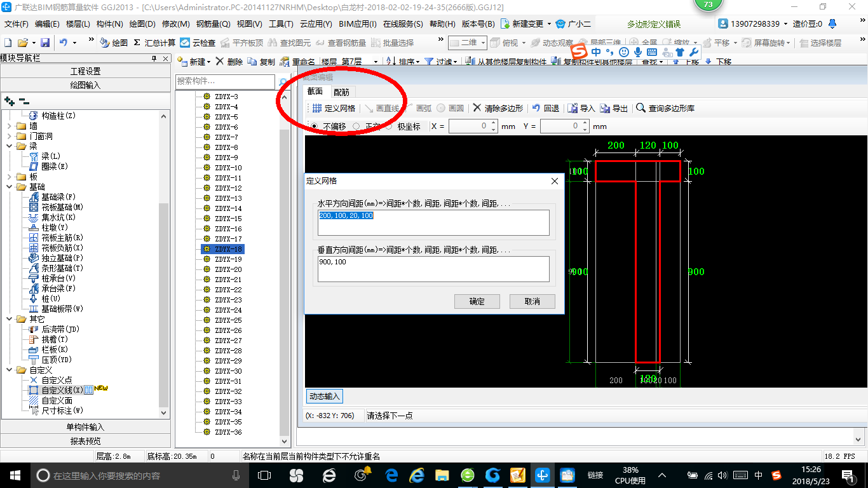
Task: Open the 钢筋量(Q) menu
Action: point(213,24)
